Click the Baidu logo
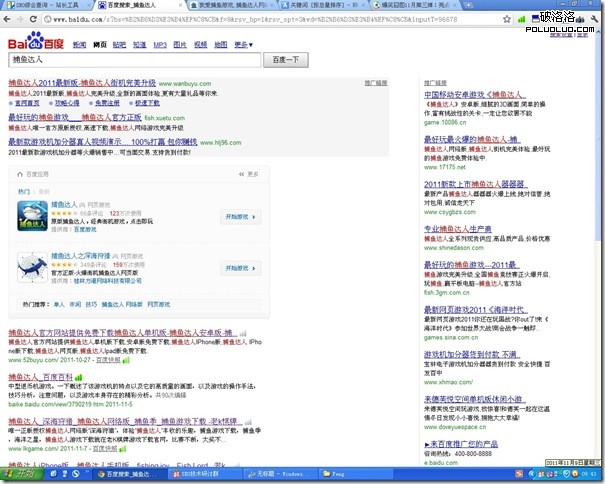605x484 pixels. [x=34, y=42]
